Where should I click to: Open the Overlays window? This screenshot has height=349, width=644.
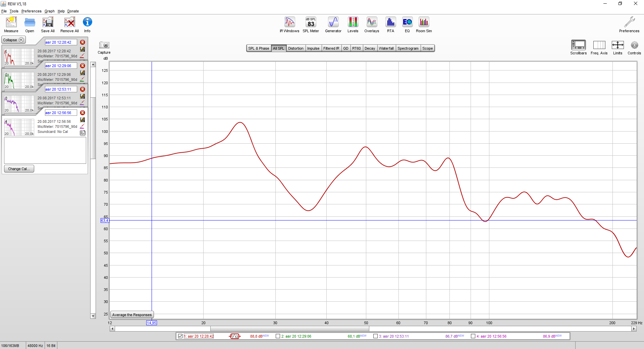coord(372,25)
